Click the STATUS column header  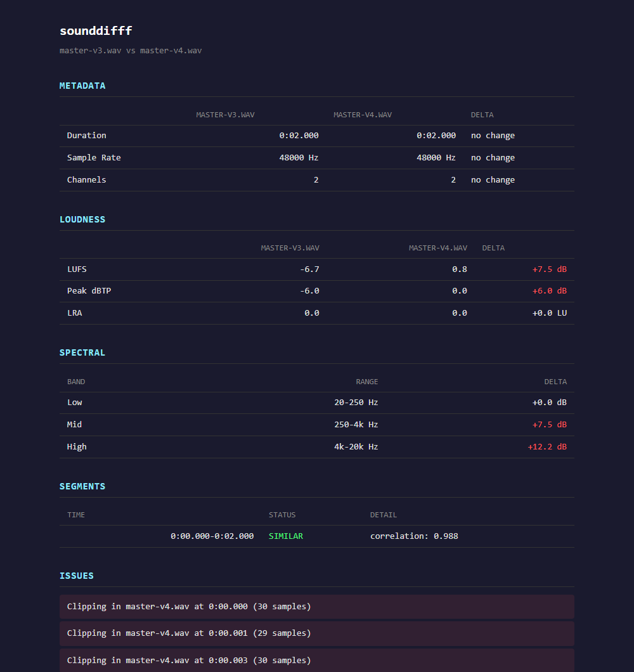tap(282, 515)
